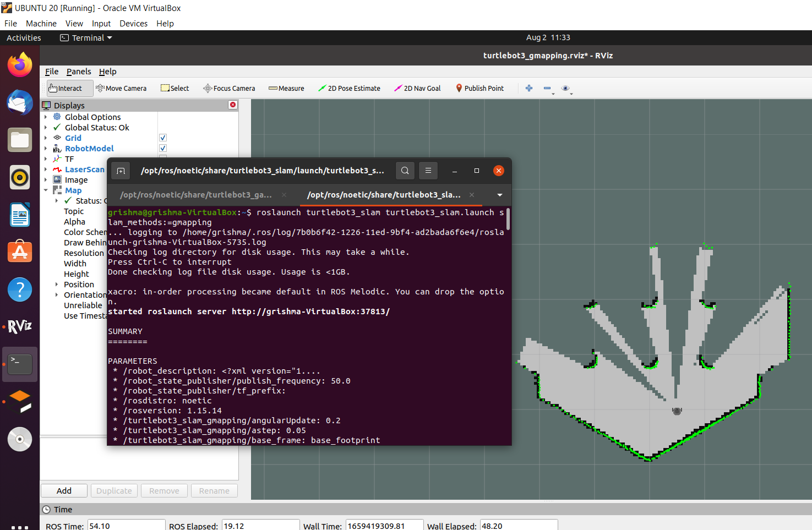
Task: Open the orange cube dock application
Action: (x=20, y=402)
